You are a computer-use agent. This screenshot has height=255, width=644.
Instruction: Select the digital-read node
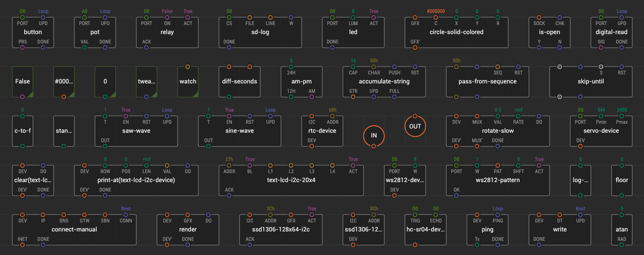(x=611, y=32)
